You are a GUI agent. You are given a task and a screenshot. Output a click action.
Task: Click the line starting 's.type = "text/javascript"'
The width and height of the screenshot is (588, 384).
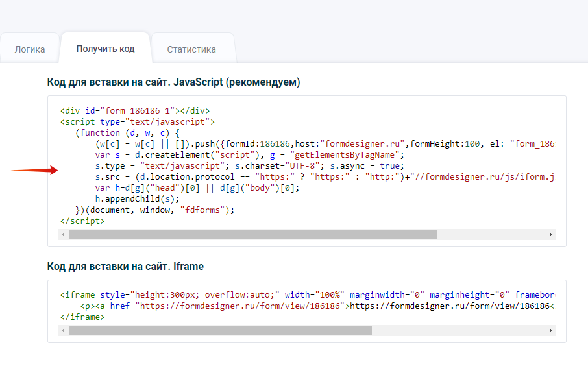click(250, 165)
